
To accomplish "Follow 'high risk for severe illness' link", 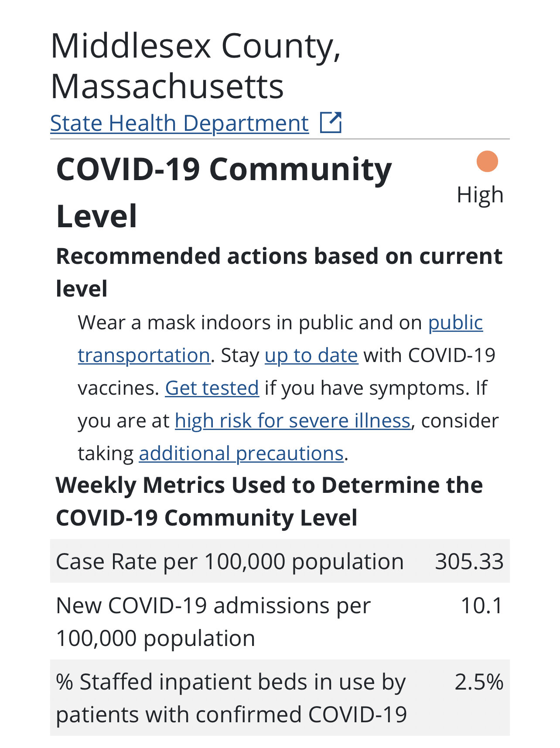I will tap(293, 421).
